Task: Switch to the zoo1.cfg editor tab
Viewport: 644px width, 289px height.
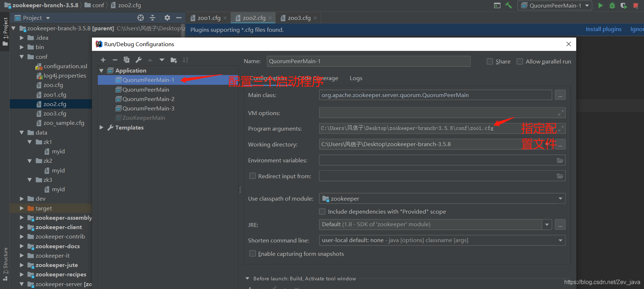Action: point(209,18)
